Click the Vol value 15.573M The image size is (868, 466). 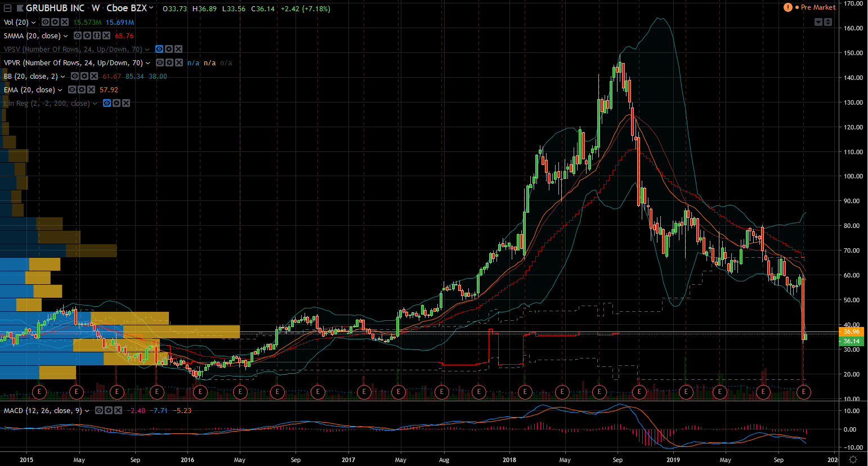coord(88,23)
